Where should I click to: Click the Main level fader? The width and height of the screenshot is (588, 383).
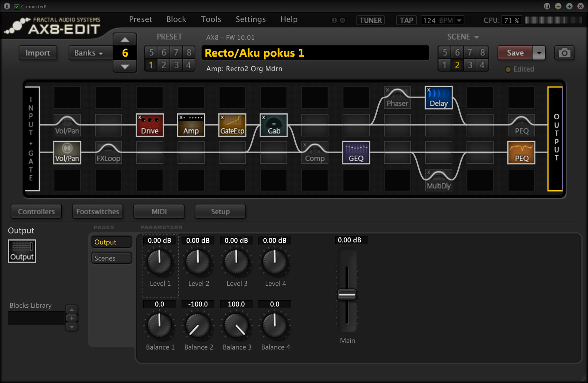coord(347,294)
